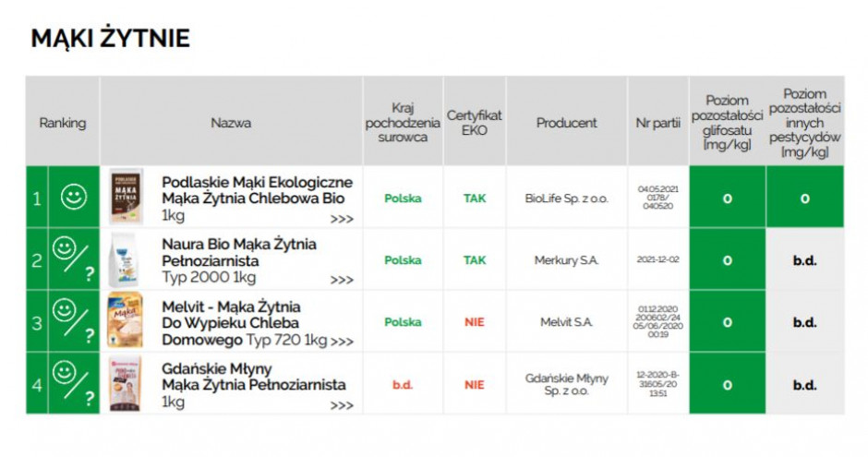Click the Nazwa column header
Image resolution: width=868 pixels, height=457 pixels.
coord(231,123)
